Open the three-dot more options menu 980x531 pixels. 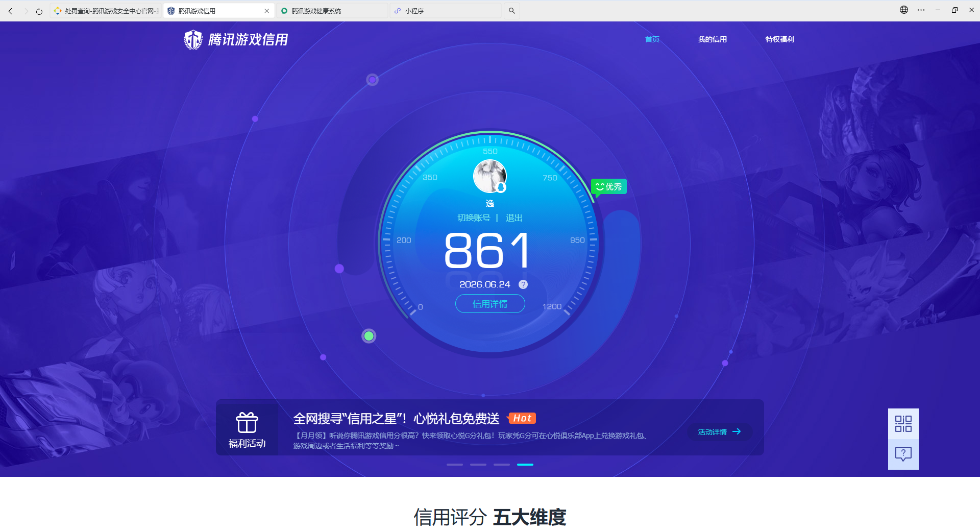click(x=921, y=10)
